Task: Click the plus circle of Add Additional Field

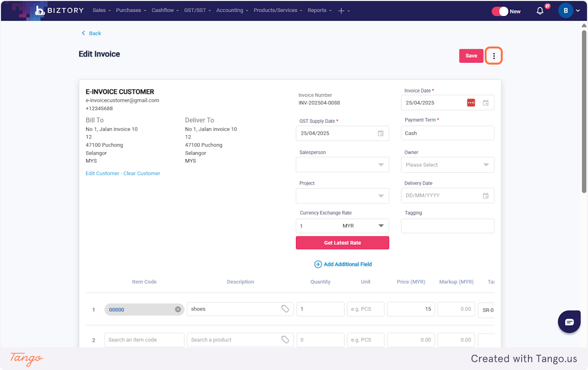Action: point(318,264)
